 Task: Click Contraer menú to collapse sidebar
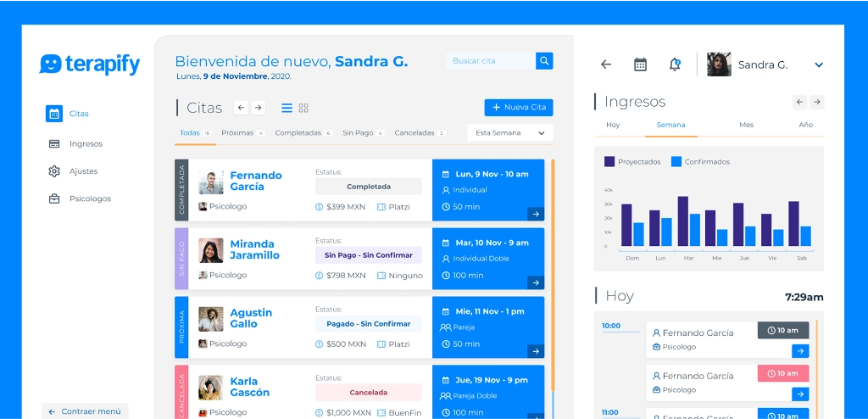pos(85,411)
